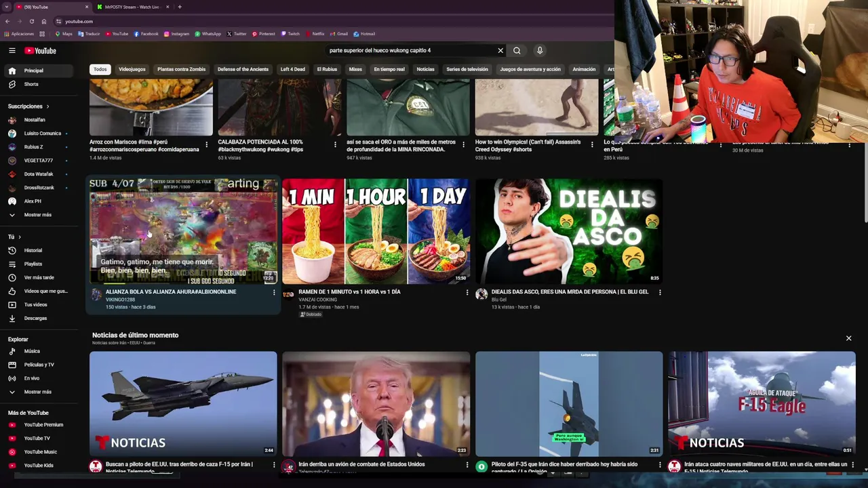Screen dimensions: 868x488
Task: Open the browser tab list dropdown
Action: [x=7, y=7]
